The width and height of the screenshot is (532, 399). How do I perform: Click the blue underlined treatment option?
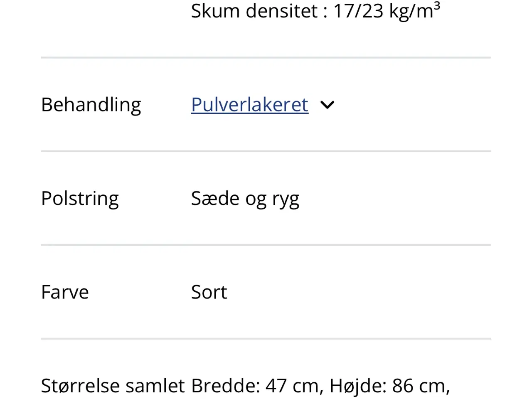click(249, 105)
